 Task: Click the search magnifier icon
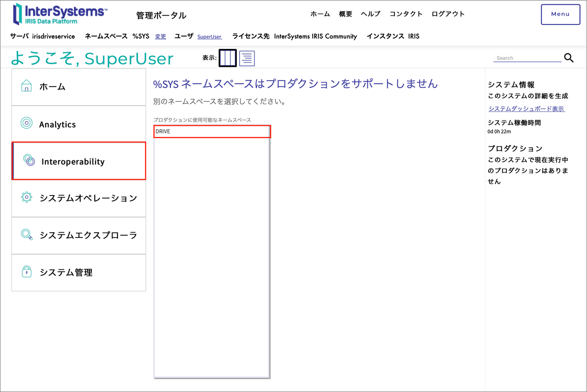point(569,58)
